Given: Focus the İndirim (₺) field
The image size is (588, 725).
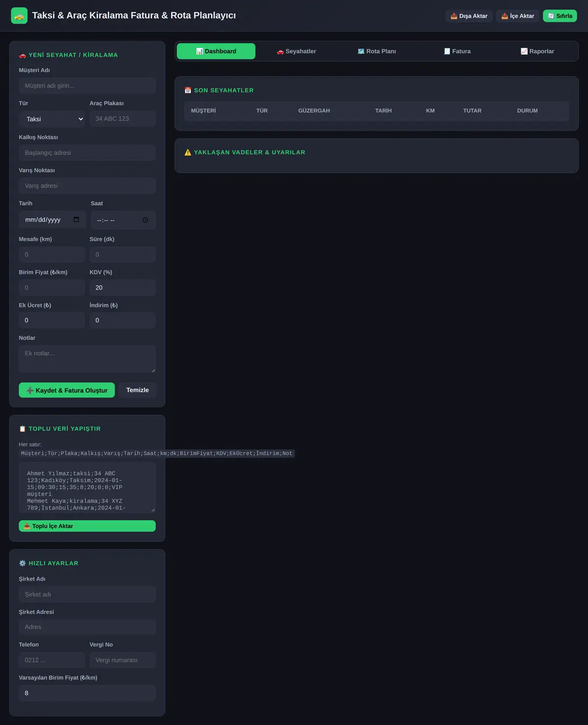Looking at the screenshot, I should tap(122, 320).
